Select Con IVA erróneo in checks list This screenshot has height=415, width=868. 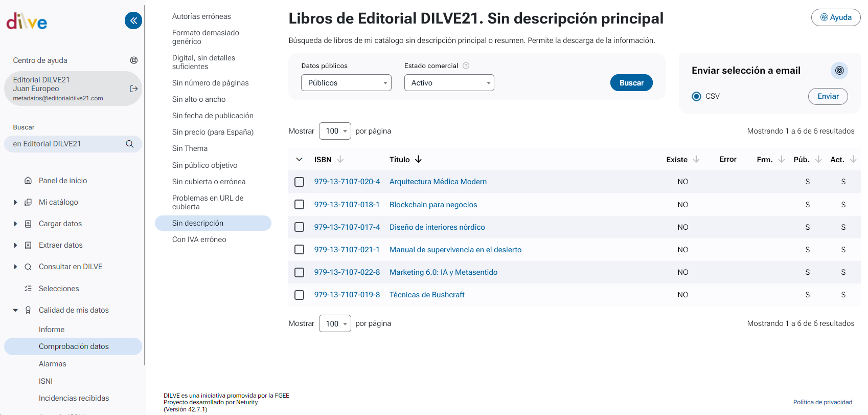(x=199, y=239)
